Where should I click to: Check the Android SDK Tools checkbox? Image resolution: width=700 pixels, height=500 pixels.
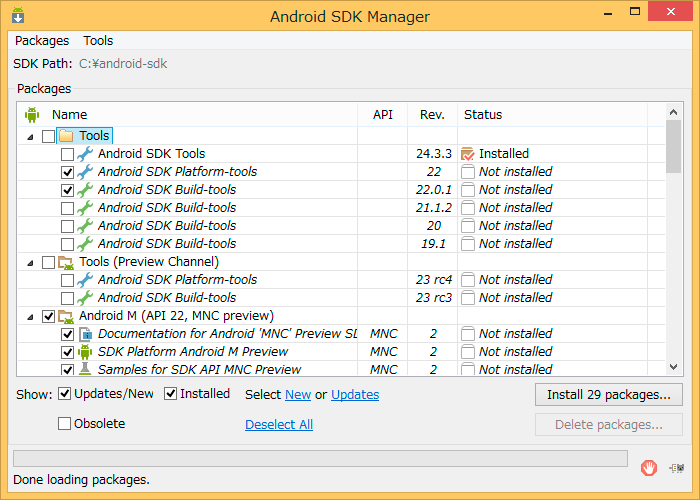tap(67, 154)
